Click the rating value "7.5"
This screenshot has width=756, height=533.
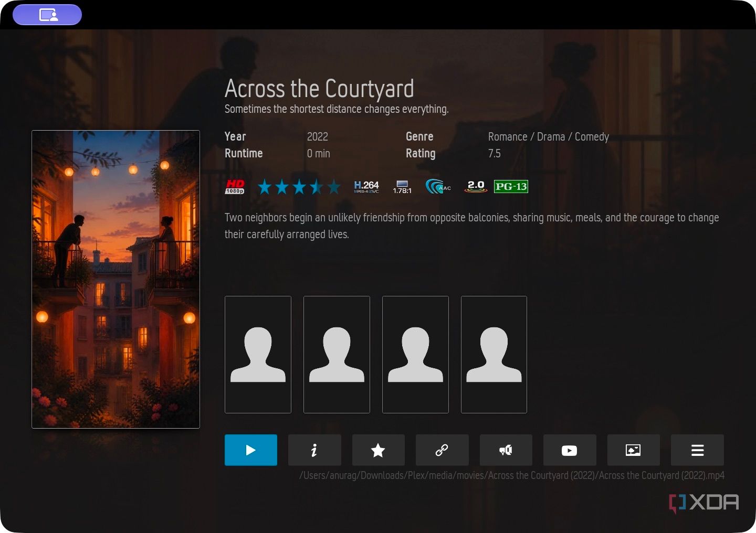pos(495,154)
